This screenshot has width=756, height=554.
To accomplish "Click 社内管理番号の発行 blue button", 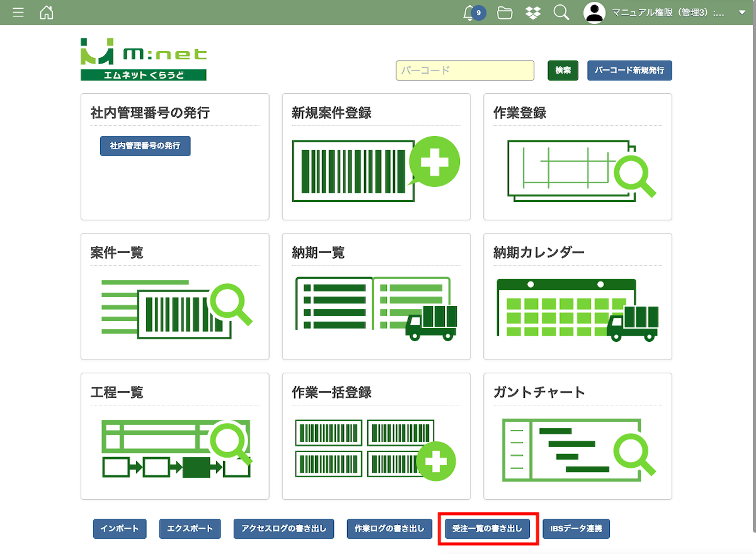I will 145,145.
